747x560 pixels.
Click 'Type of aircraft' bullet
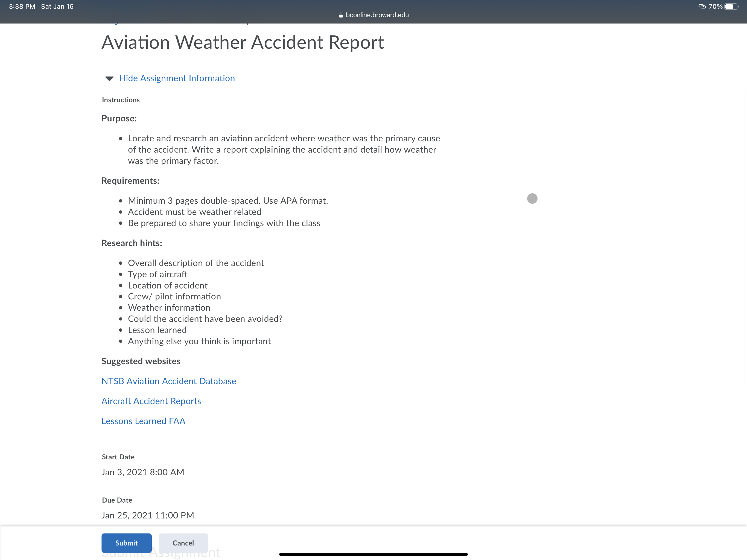[158, 274]
